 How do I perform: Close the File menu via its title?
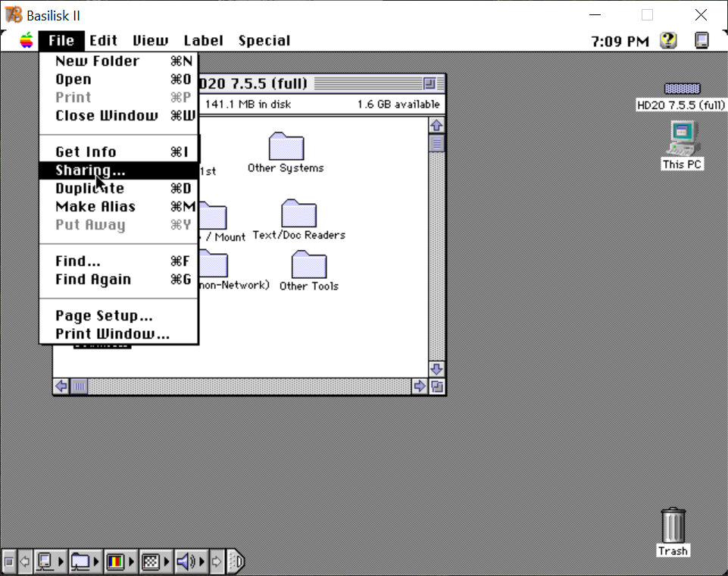pos(61,41)
